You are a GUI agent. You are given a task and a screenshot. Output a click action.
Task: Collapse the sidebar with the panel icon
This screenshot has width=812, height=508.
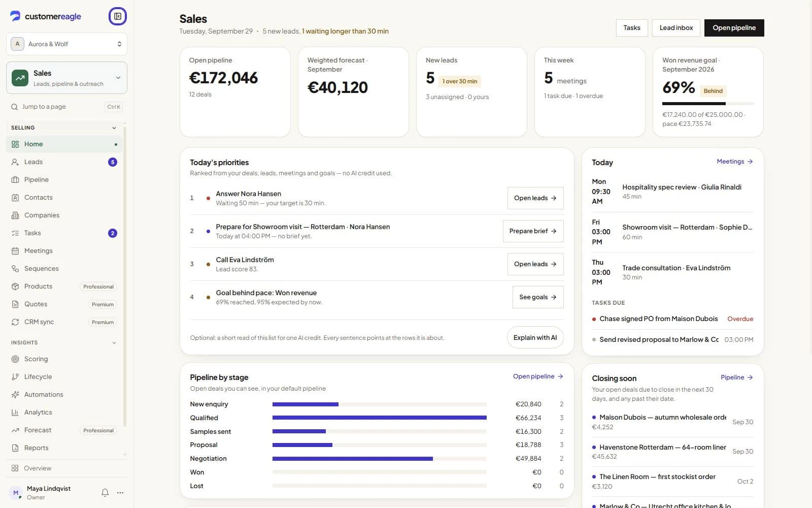[x=118, y=16]
